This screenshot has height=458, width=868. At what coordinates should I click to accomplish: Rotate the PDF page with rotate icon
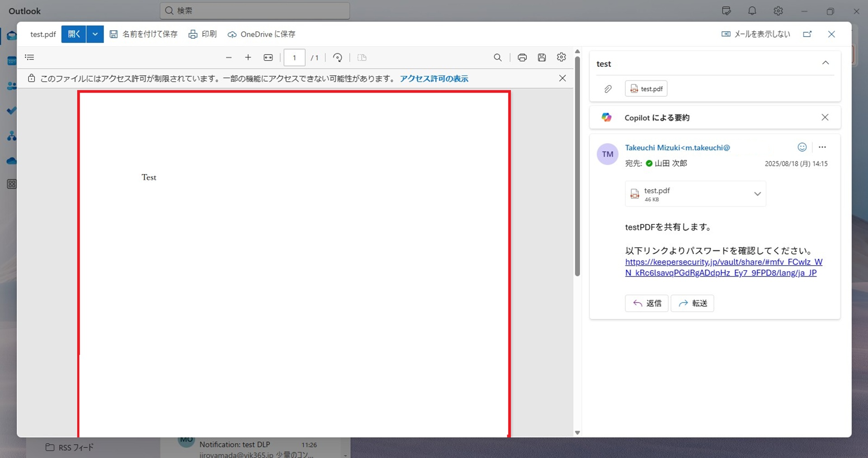(x=337, y=57)
